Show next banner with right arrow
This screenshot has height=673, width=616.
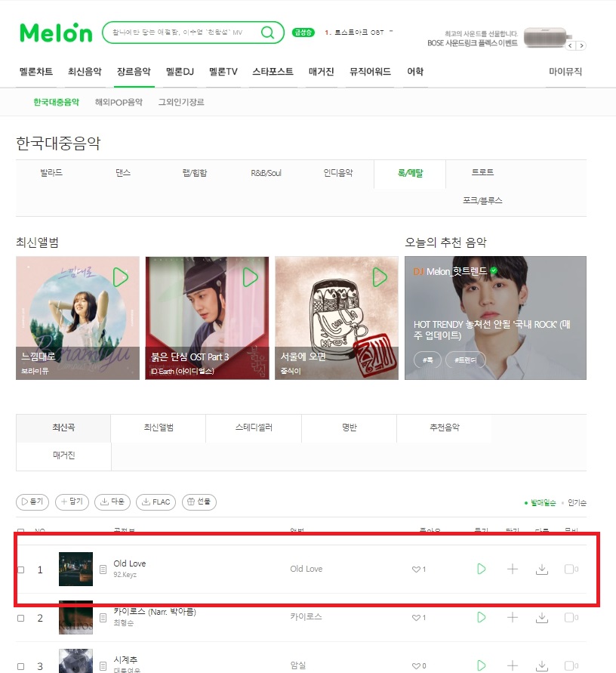581,45
